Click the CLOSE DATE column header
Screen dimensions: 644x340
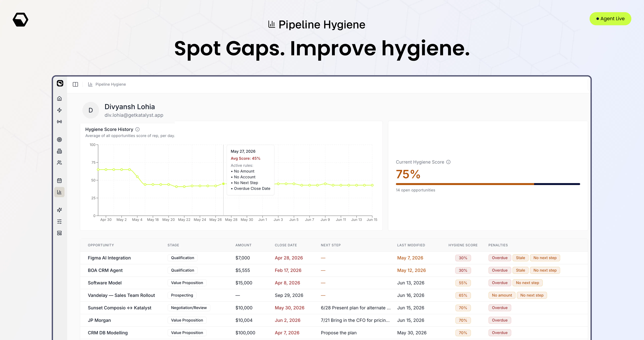pos(286,245)
